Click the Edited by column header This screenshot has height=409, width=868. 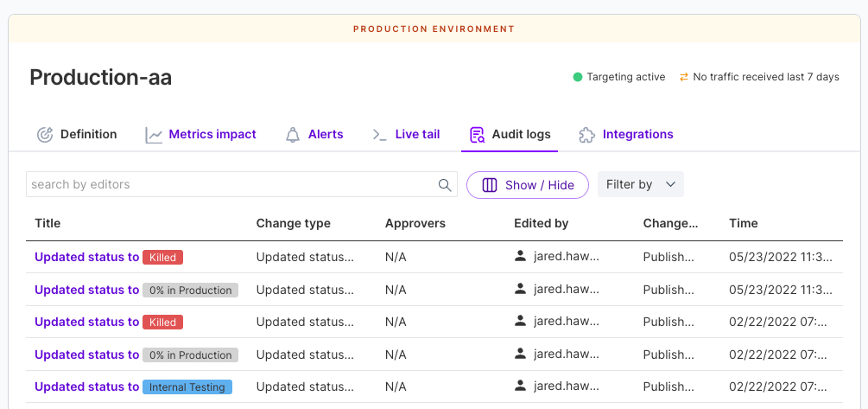tap(541, 223)
